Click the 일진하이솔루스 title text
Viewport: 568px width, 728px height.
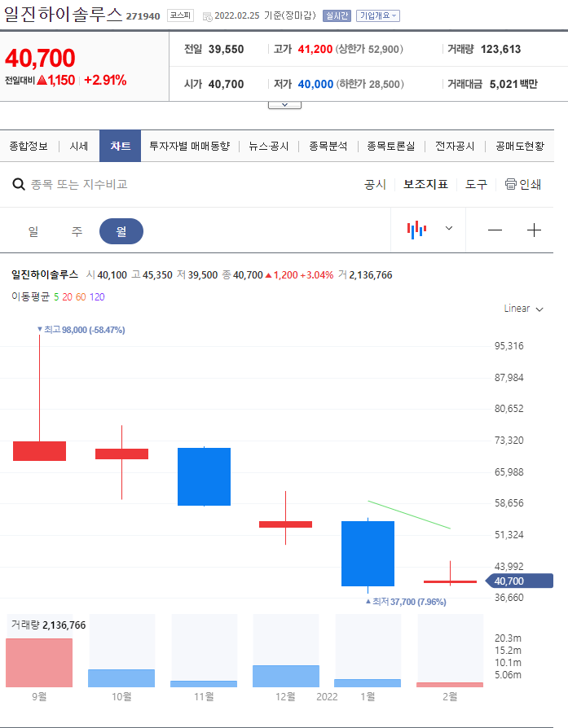pyautogui.click(x=64, y=14)
